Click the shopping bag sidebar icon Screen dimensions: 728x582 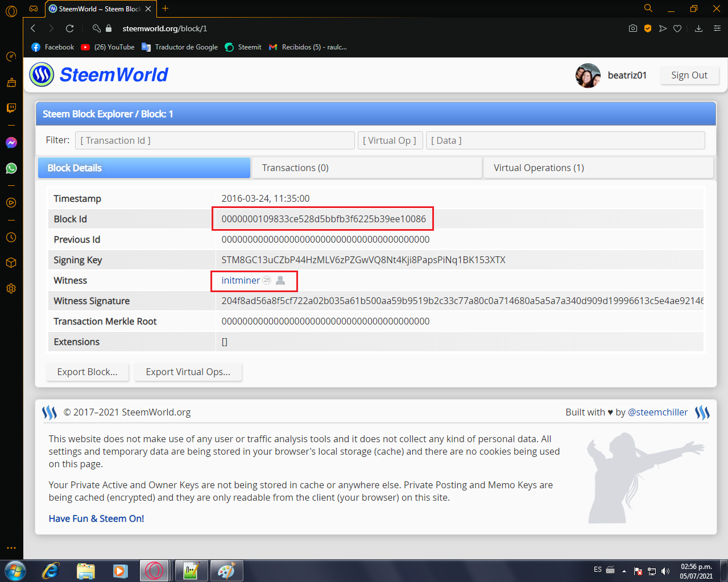tap(11, 82)
